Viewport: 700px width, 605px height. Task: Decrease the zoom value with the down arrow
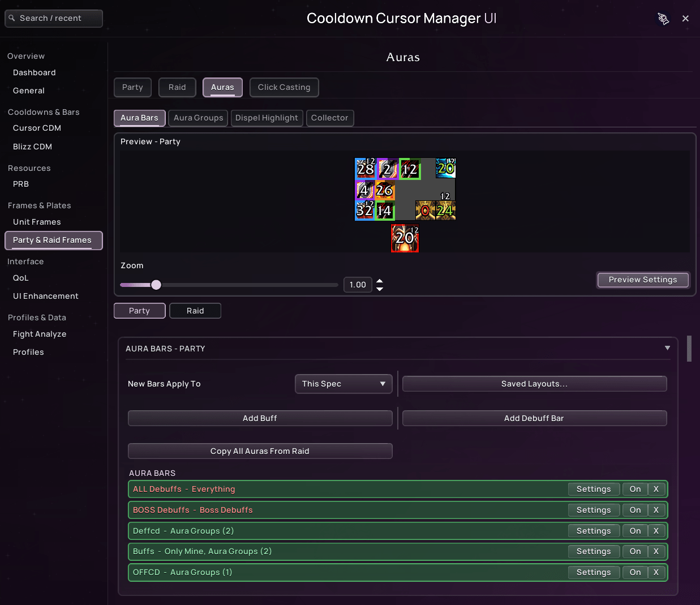click(x=380, y=289)
